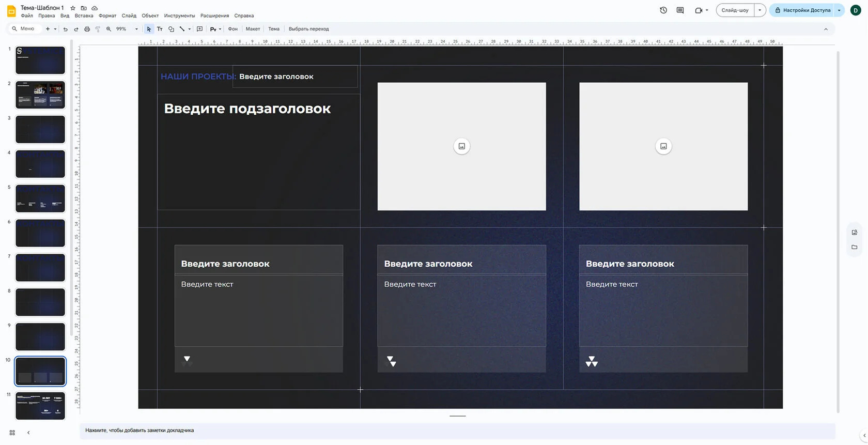Viewport: 868px width, 445px height.
Task: Select slide 11 thumbnail
Action: pos(40,406)
